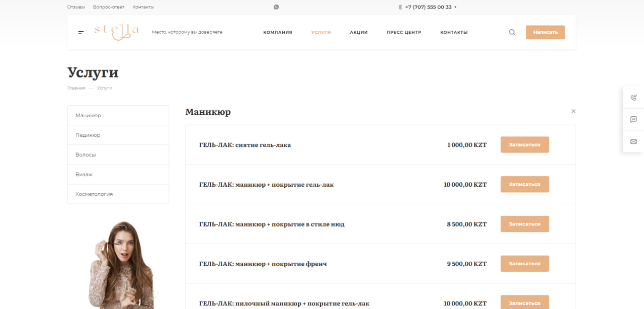Image resolution: width=644 pixels, height=309 pixels.
Task: Click the email envelope icon in side panel
Action: 633,141
